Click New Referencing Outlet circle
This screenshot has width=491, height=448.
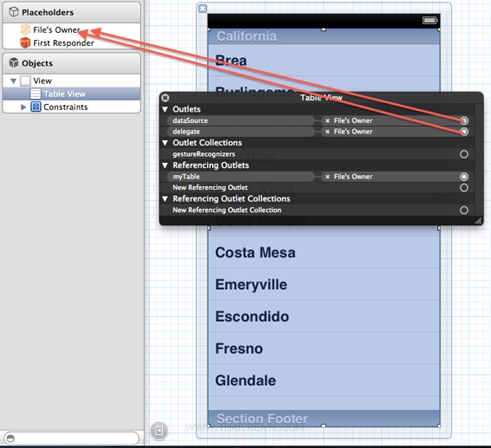(464, 188)
